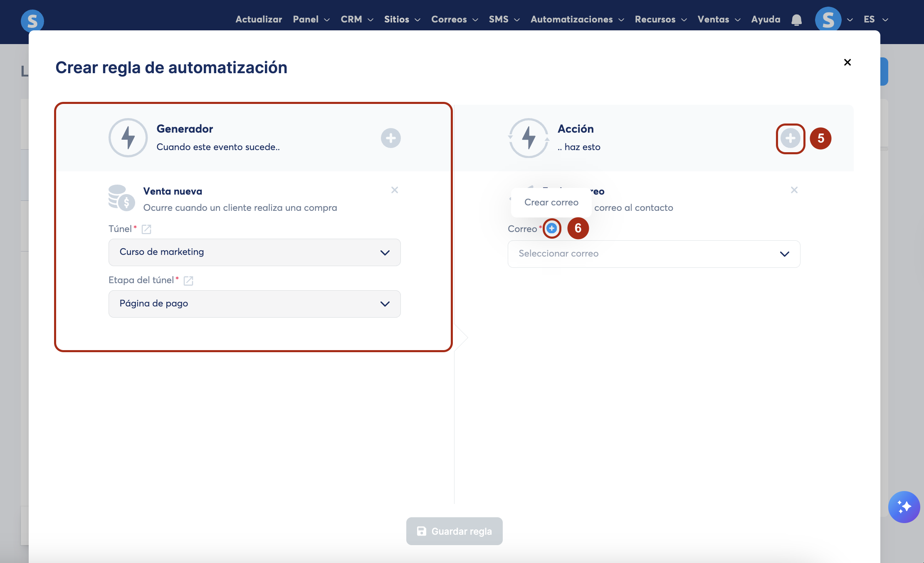Open Etapa del túnel external link icon
Screen dimensions: 924x563
point(188,281)
